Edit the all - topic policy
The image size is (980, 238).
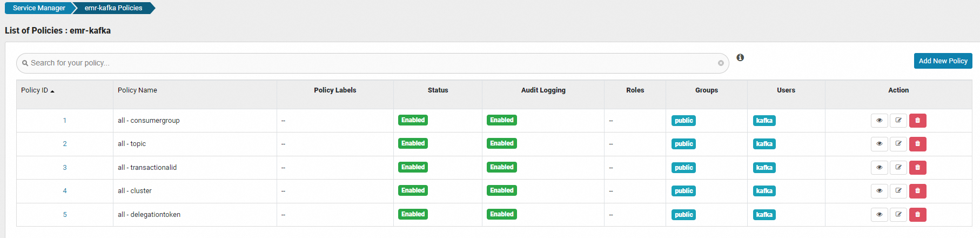pyautogui.click(x=898, y=144)
